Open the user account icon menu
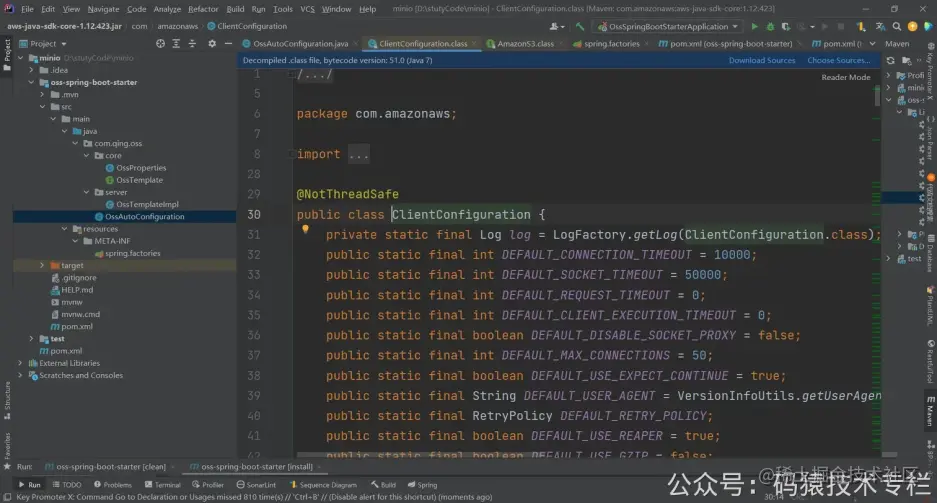This screenshot has width=937, height=503. (556, 26)
